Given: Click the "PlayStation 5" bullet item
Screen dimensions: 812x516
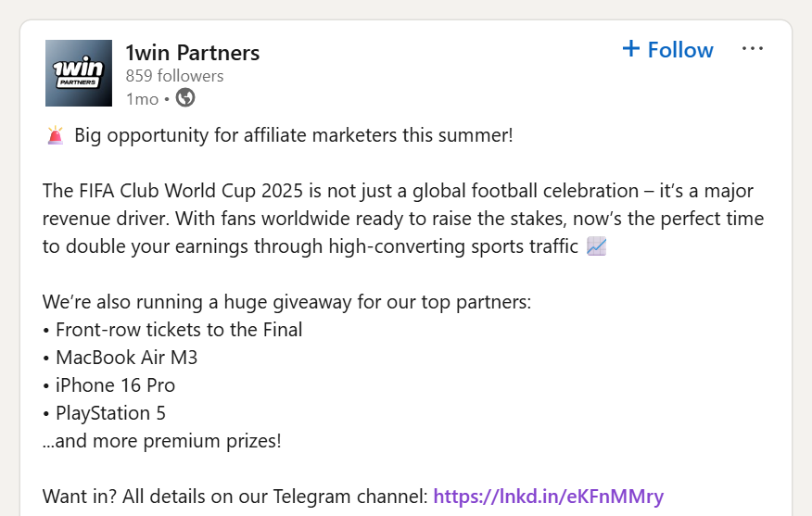Looking at the screenshot, I should tap(104, 413).
